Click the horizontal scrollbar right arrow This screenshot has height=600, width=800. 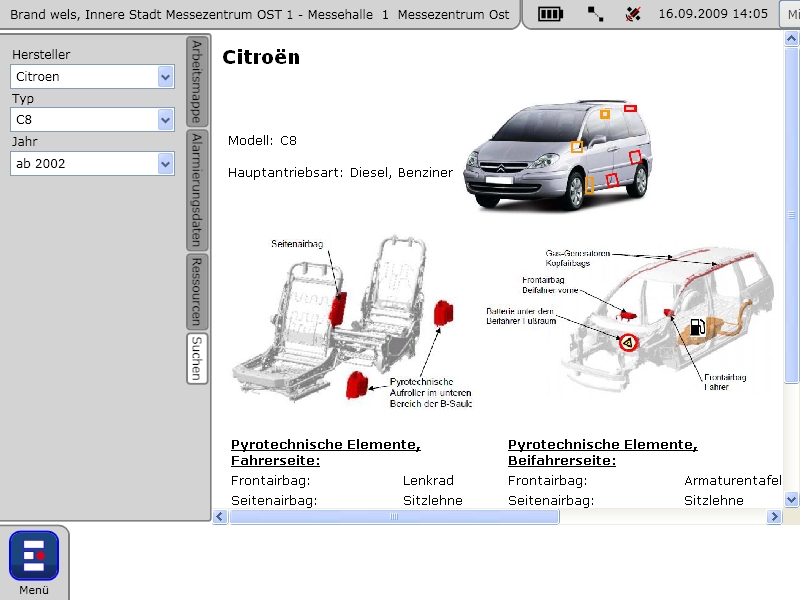[774, 517]
